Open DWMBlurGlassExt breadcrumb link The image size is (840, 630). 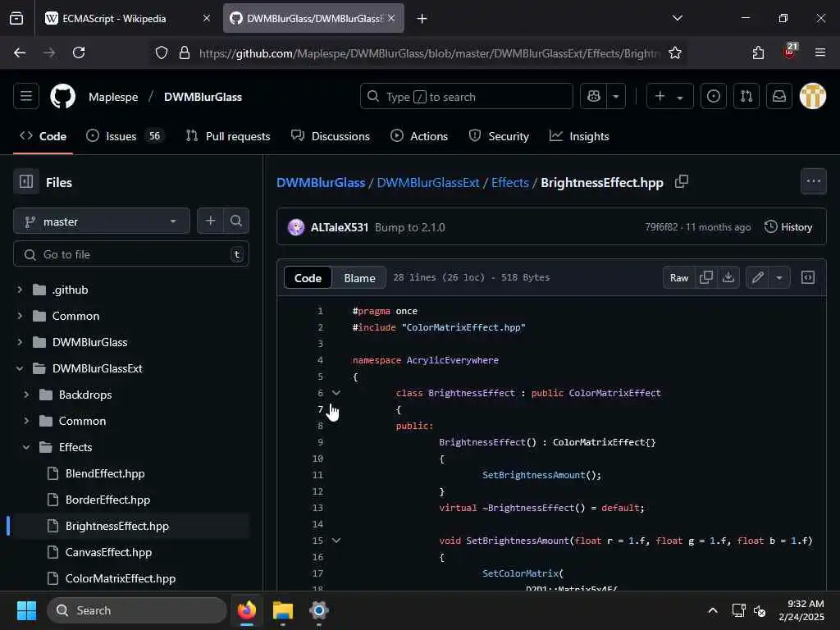pyautogui.click(x=428, y=183)
